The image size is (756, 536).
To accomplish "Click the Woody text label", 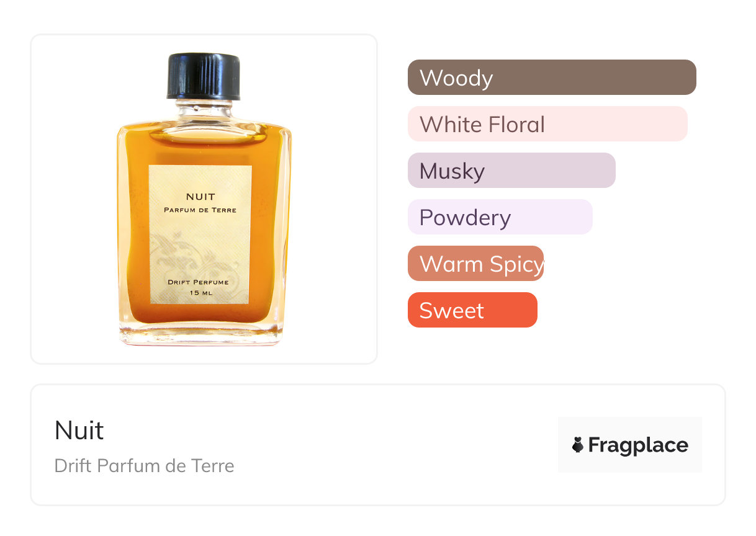I will coord(456,78).
